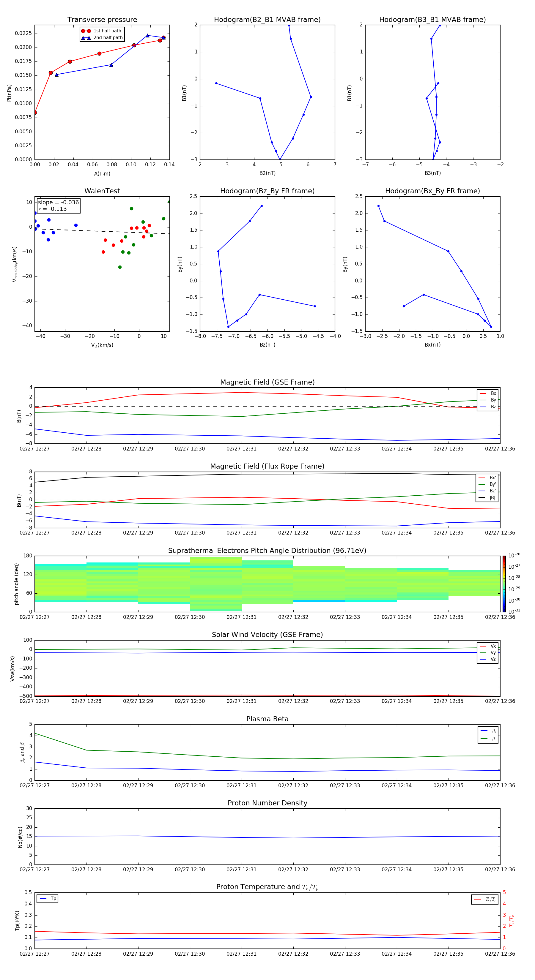535x980 pixels.
Task: Click the 'Vy' entry in velocity legend
Action: (488, 653)
